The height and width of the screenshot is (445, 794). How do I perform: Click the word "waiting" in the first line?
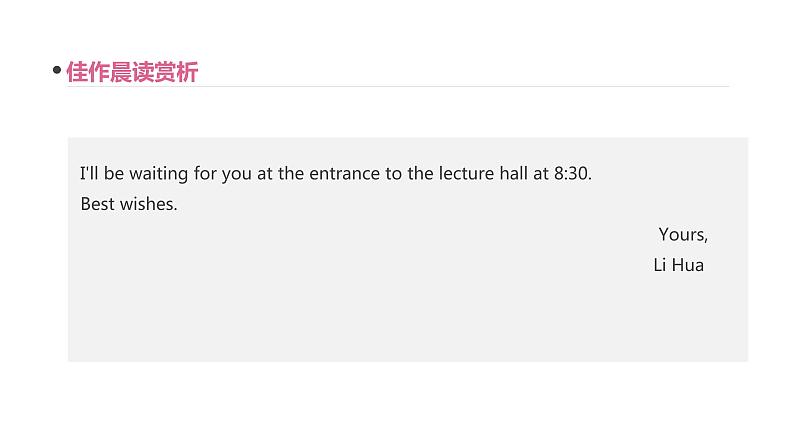coord(158,174)
